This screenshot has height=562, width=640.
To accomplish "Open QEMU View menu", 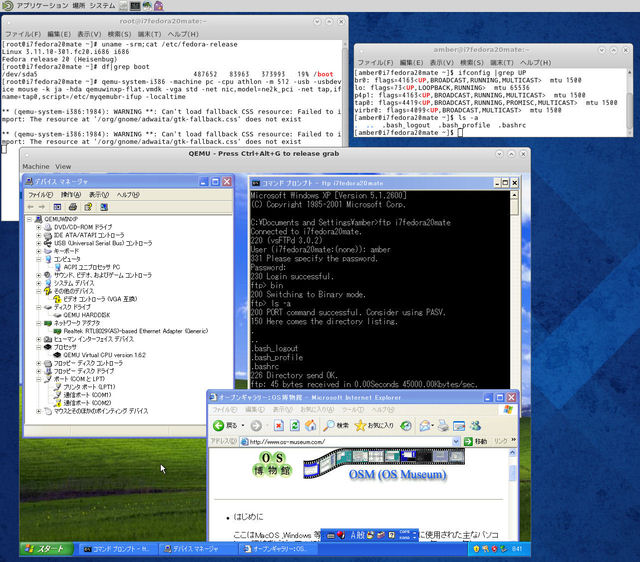I will (63, 167).
